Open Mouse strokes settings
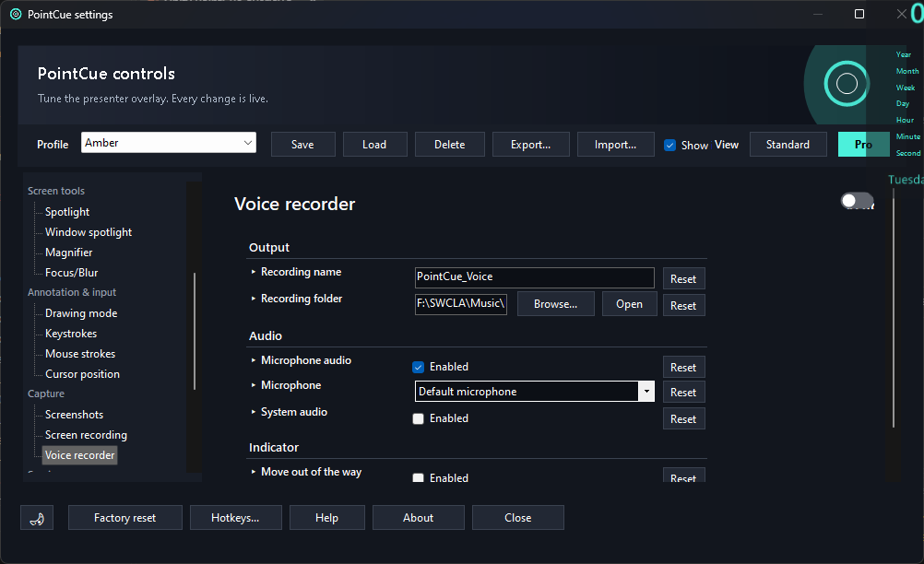 click(x=80, y=354)
